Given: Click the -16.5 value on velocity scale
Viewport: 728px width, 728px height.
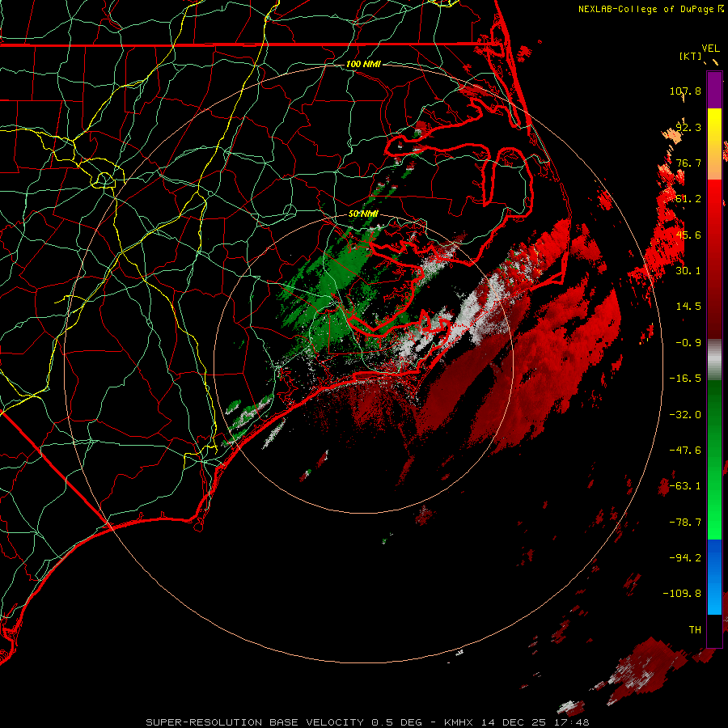Looking at the screenshot, I should [685, 378].
